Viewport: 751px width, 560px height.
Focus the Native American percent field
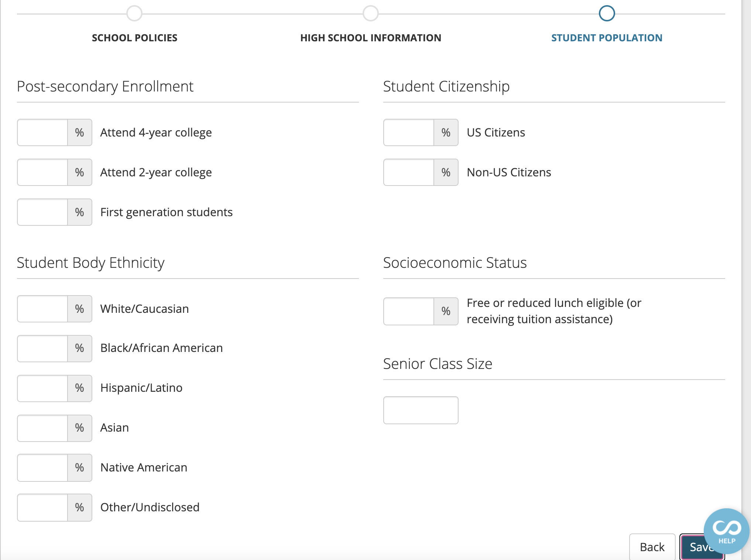pos(42,468)
